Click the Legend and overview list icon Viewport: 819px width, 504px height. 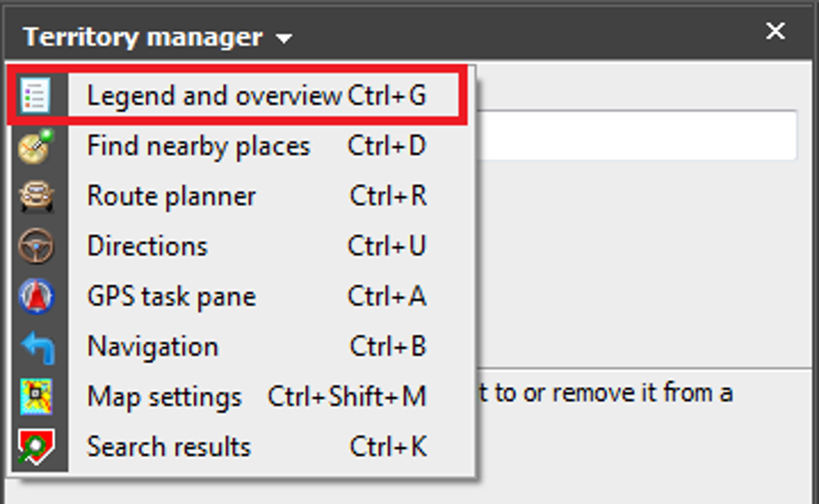point(35,95)
